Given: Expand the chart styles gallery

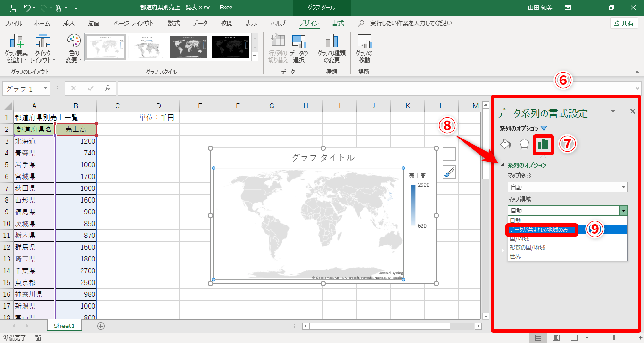Looking at the screenshot, I should tap(255, 57).
